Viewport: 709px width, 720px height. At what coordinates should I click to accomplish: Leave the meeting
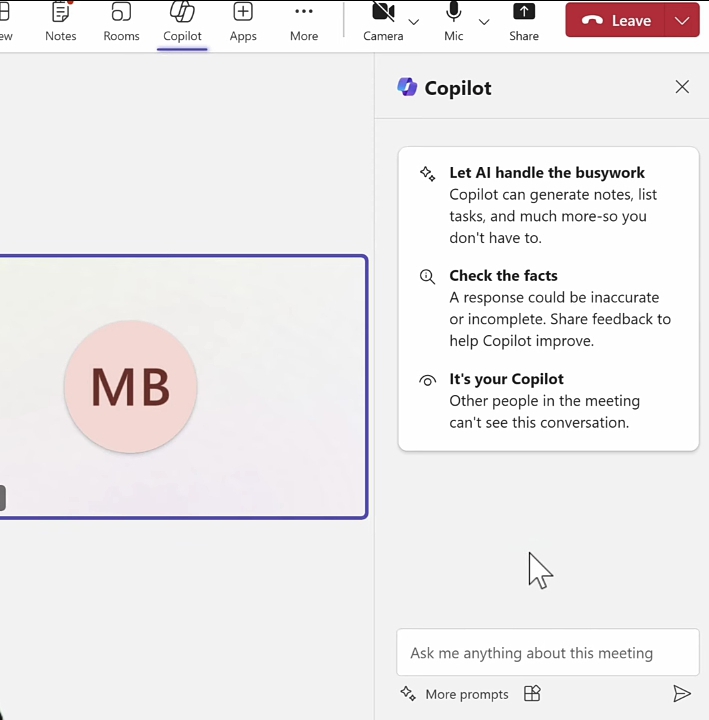point(615,20)
